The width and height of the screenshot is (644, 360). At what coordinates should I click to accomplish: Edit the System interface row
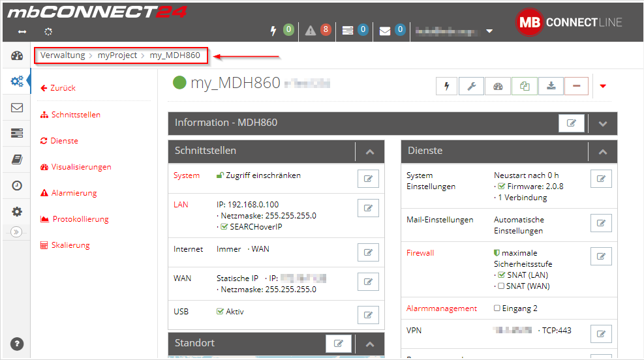click(x=368, y=179)
